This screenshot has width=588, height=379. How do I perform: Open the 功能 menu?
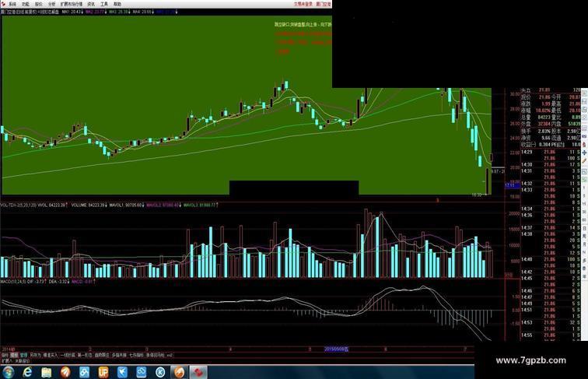coord(26,4)
